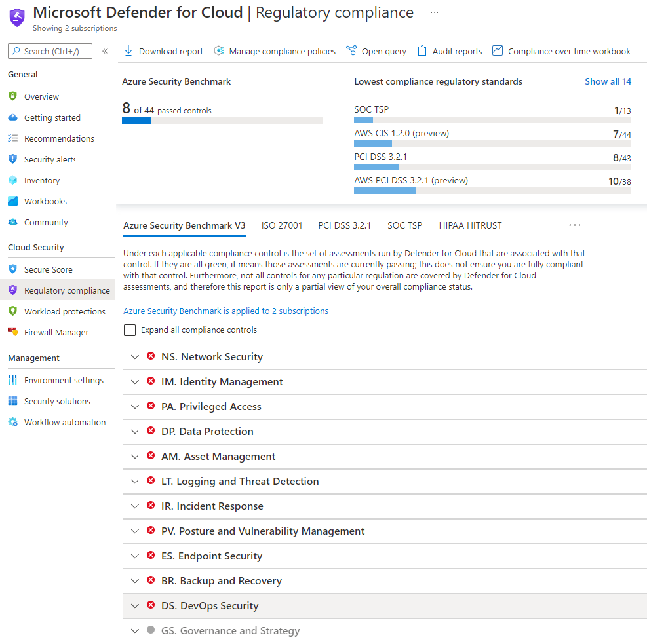Click the Download report arrow icon
Image resolution: width=647 pixels, height=644 pixels.
(x=128, y=50)
